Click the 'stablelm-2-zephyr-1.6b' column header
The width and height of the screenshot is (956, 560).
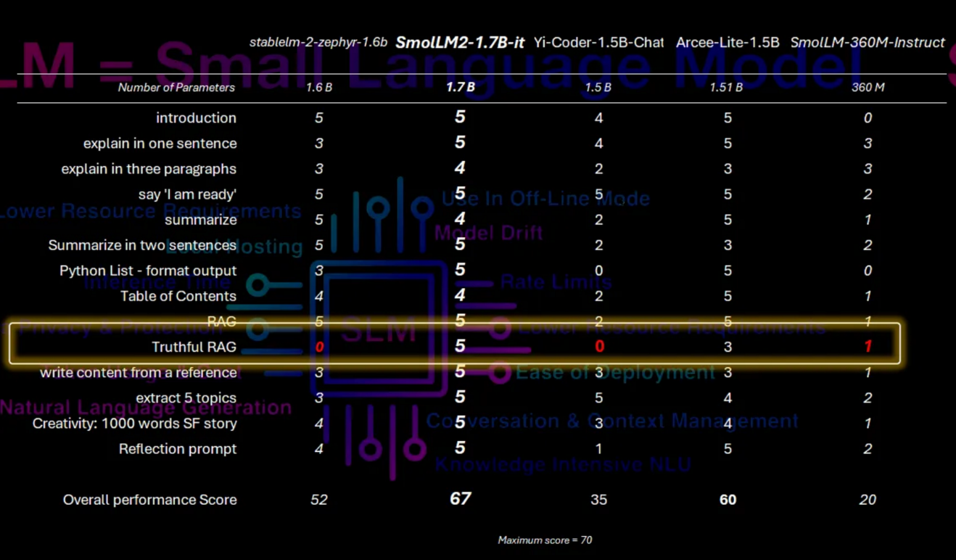[x=318, y=42]
